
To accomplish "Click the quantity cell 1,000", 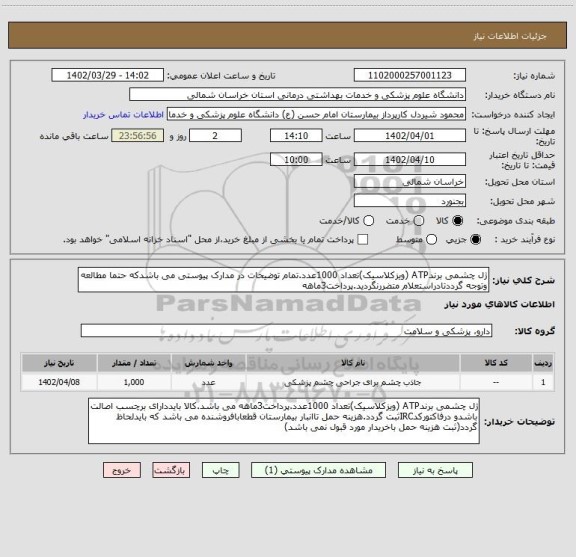I will 134,382.
